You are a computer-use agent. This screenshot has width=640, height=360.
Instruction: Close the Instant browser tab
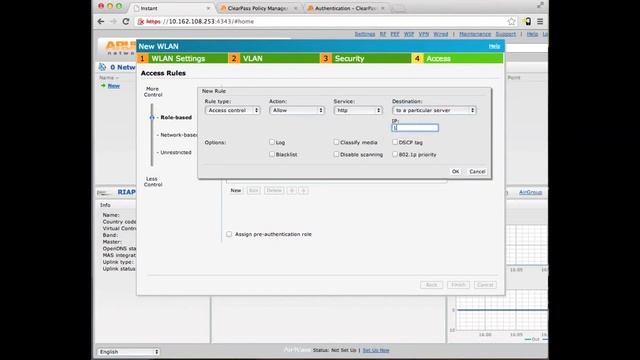208,8
